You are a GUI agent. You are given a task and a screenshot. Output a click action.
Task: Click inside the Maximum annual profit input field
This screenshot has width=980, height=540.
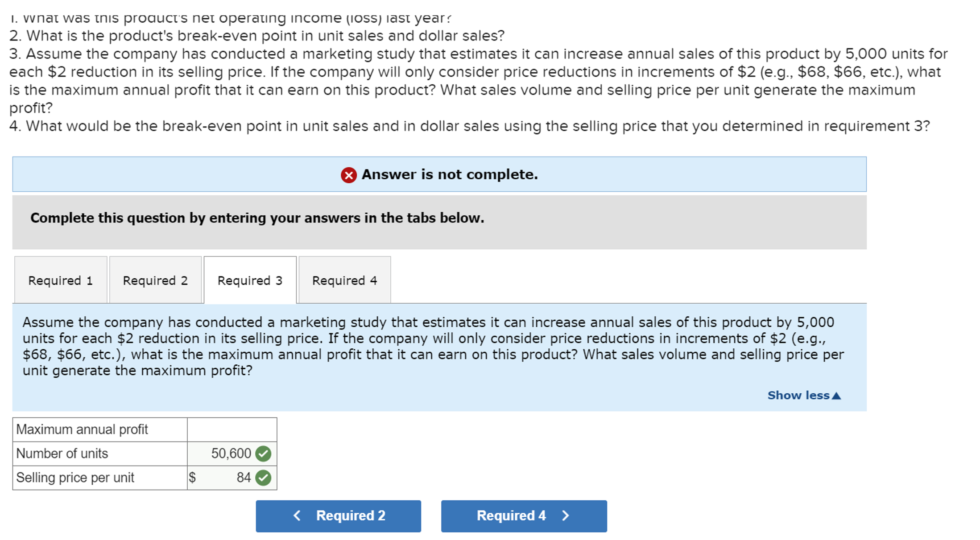231,429
